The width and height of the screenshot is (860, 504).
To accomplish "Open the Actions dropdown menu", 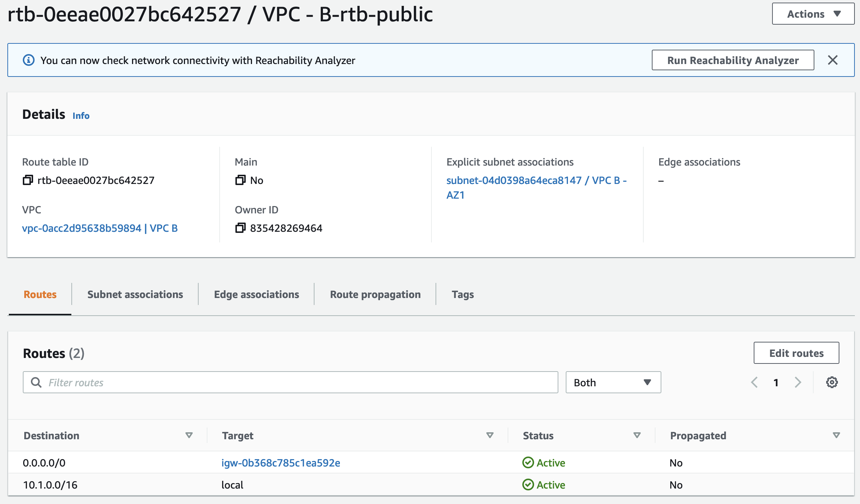I will [x=813, y=14].
